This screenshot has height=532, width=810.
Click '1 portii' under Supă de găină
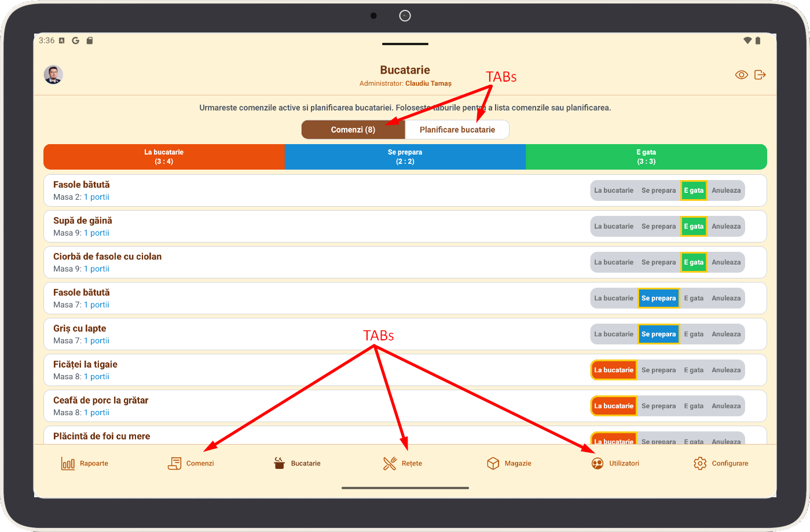(x=96, y=233)
